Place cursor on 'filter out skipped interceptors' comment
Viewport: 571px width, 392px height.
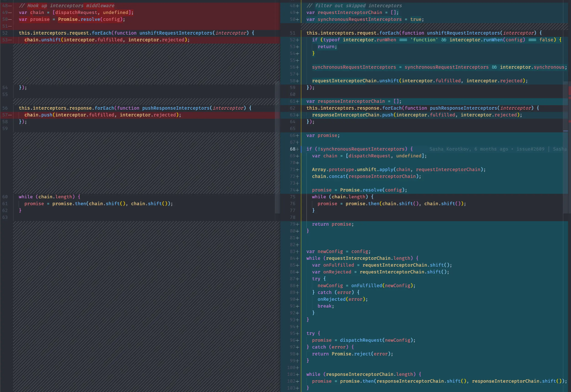[354, 6]
